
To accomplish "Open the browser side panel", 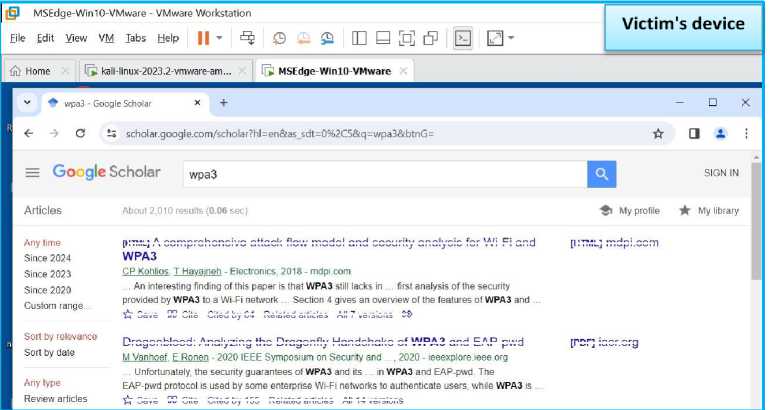I will pos(694,134).
